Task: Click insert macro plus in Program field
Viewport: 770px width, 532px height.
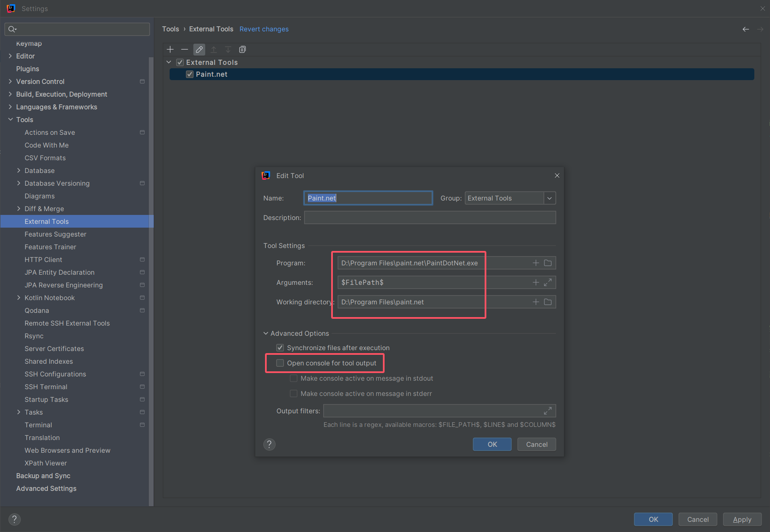Action: (x=536, y=263)
